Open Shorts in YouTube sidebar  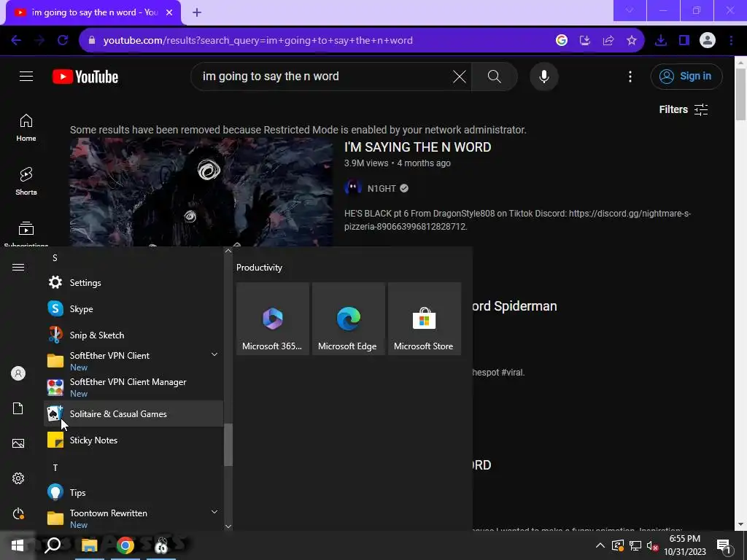pyautogui.click(x=26, y=182)
